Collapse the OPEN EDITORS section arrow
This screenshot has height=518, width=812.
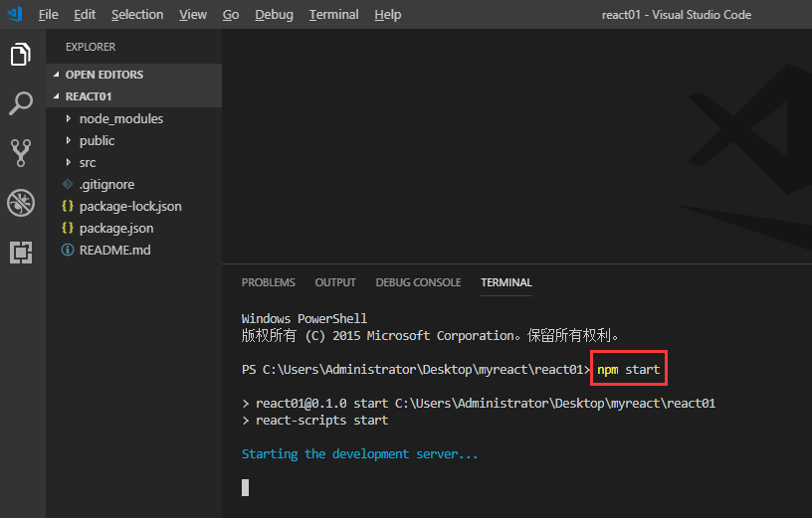57,75
